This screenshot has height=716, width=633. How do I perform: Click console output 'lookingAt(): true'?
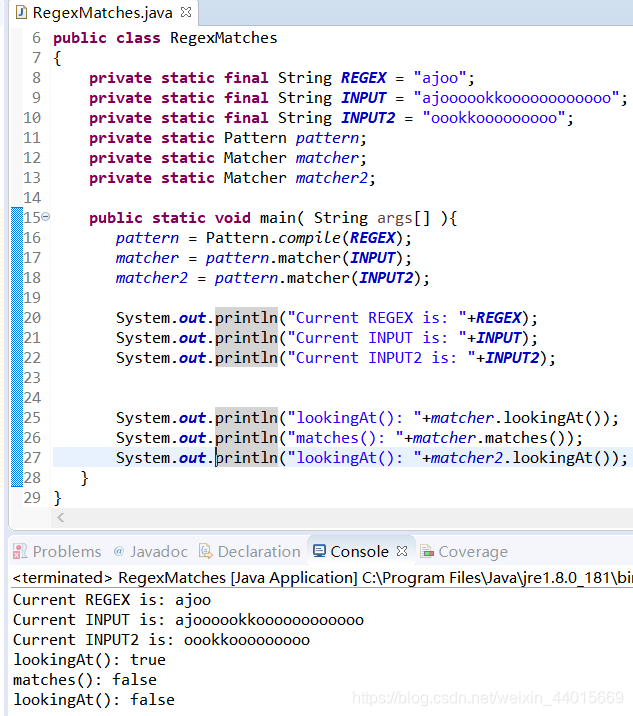click(90, 660)
